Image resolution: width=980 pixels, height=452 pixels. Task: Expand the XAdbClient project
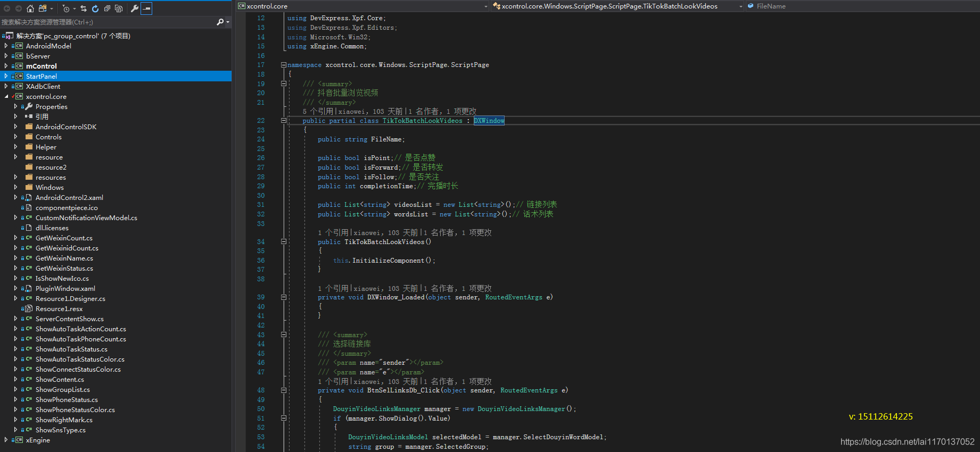point(6,86)
